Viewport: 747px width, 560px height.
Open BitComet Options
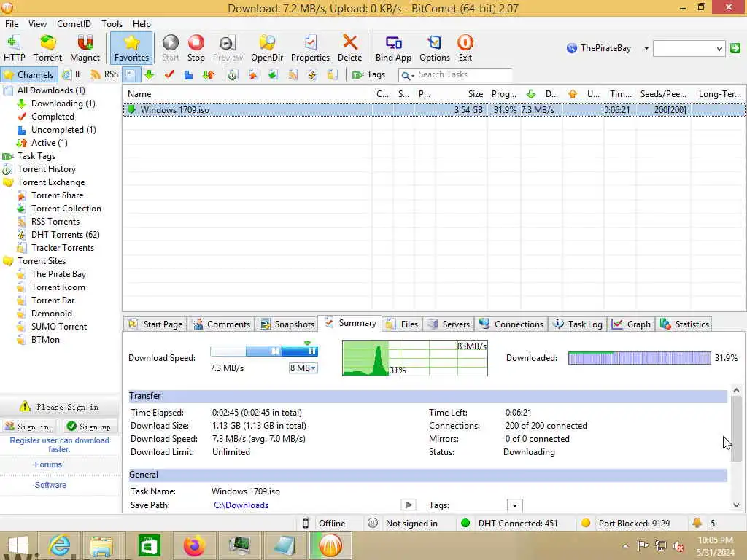[435, 48]
